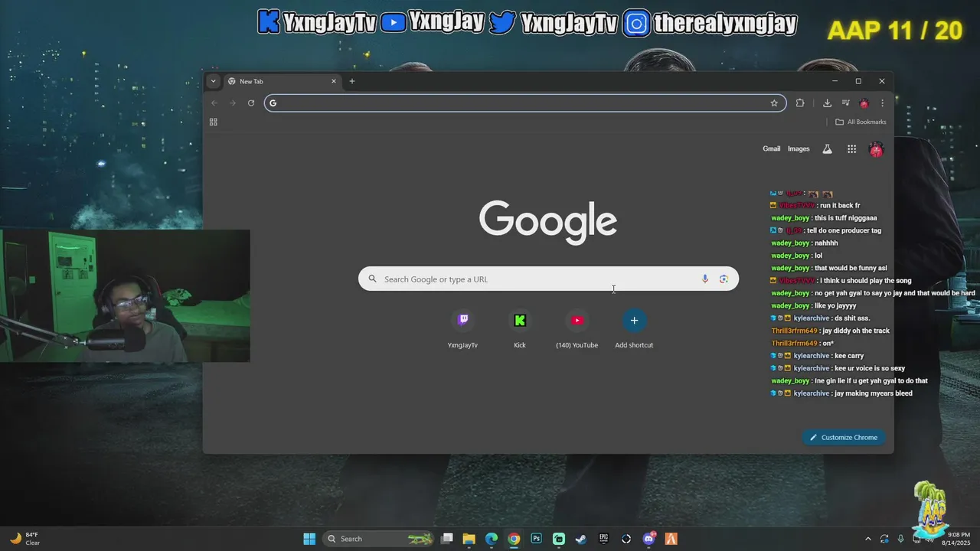Open Task View in taskbar
The height and width of the screenshot is (551, 980).
point(447,539)
